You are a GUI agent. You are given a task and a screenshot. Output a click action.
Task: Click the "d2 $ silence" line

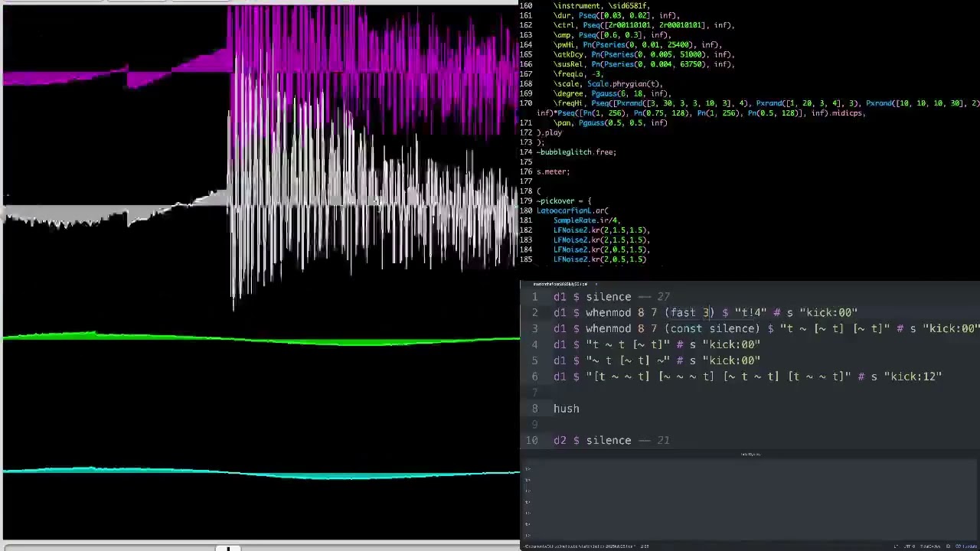click(612, 441)
